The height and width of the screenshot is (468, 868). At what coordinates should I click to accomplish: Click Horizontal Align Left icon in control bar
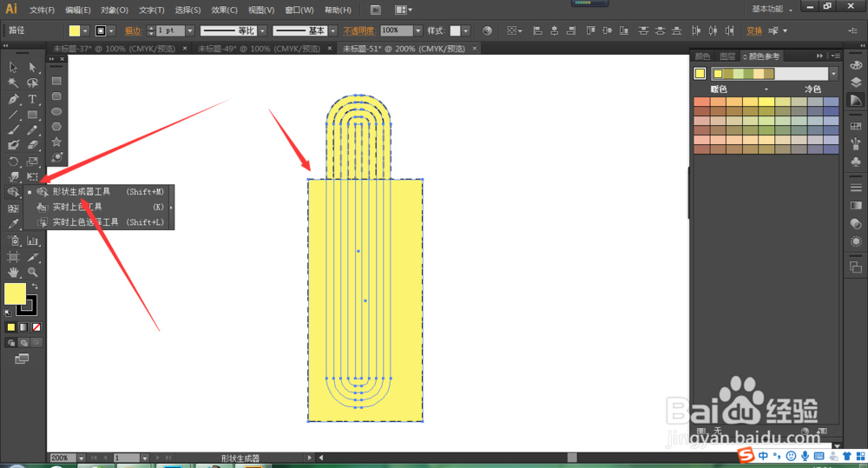click(537, 30)
